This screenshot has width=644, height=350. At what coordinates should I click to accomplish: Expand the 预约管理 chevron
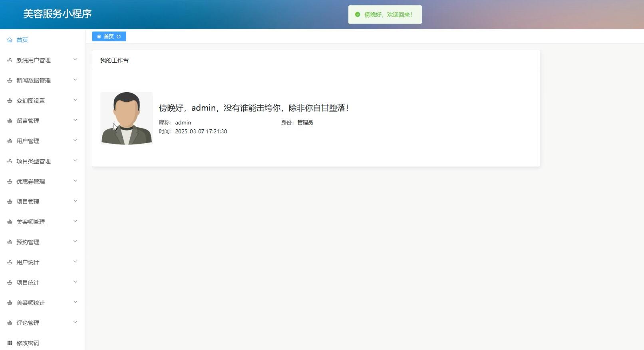75,241
